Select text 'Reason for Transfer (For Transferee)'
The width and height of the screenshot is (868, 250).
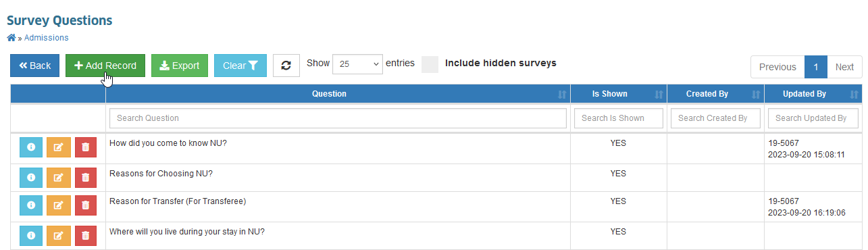pos(178,201)
